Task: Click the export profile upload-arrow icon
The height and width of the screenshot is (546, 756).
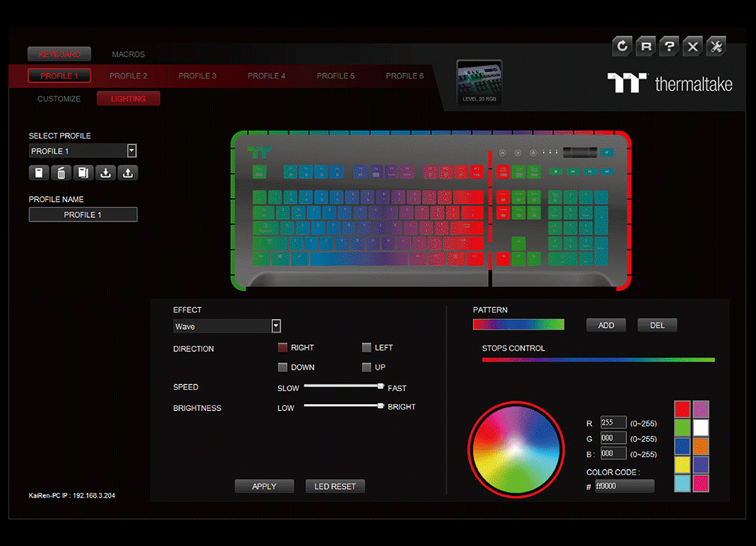Action: click(x=127, y=173)
